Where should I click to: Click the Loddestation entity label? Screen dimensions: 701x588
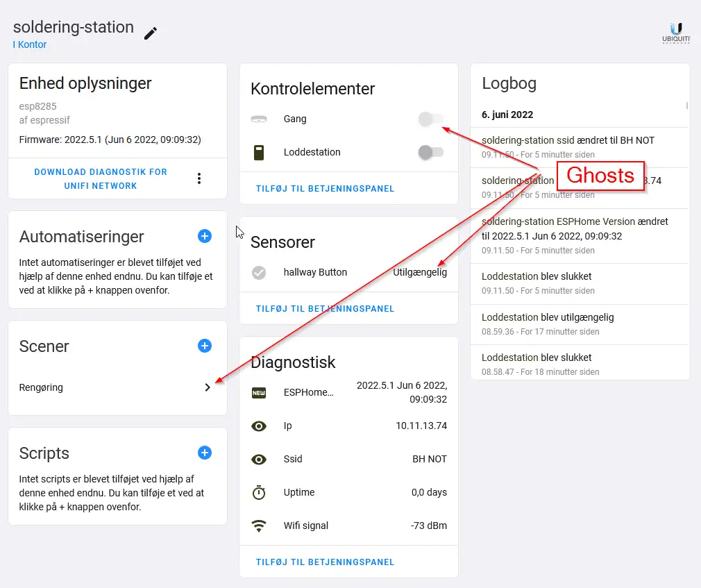[312, 152]
